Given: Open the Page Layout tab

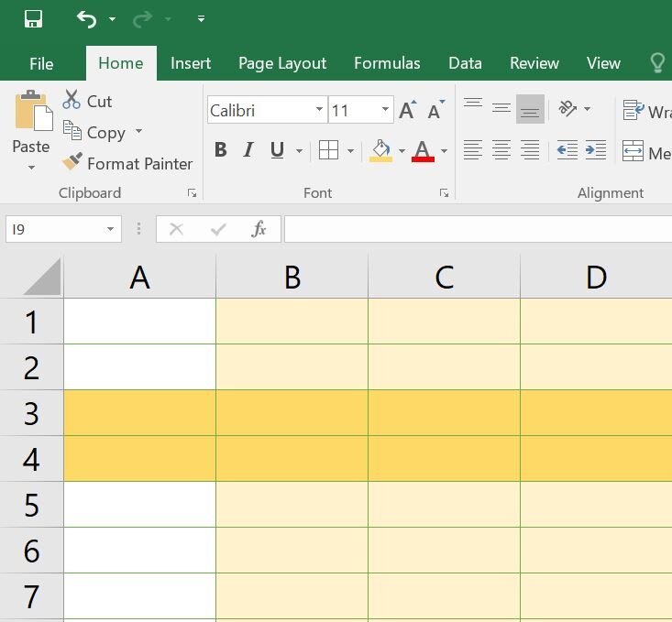Looking at the screenshot, I should pos(282,63).
